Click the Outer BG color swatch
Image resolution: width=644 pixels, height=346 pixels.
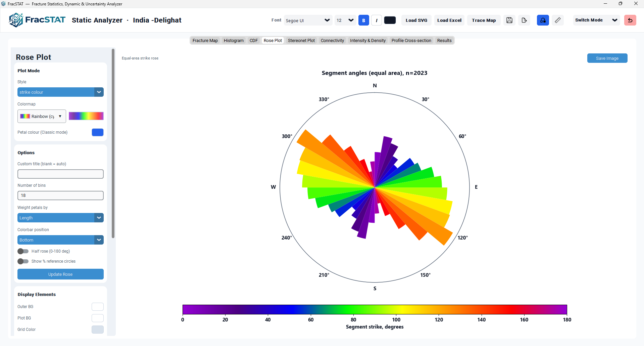click(x=98, y=307)
